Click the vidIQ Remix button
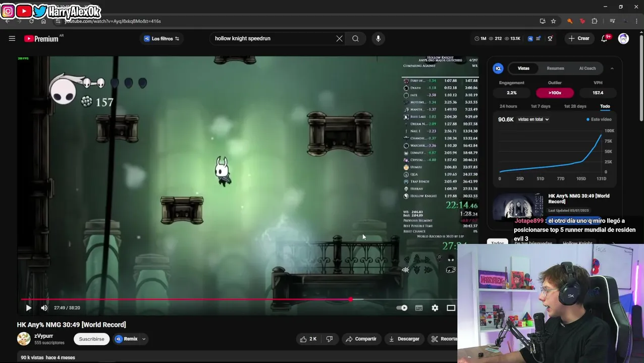The image size is (644, 363). pyautogui.click(x=126, y=339)
